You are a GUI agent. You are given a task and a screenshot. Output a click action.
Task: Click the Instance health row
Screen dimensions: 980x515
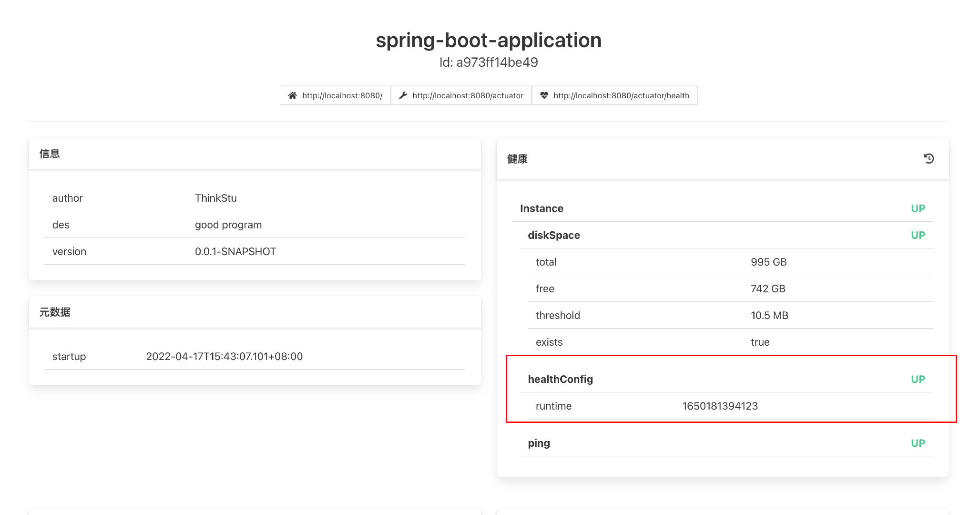click(541, 208)
